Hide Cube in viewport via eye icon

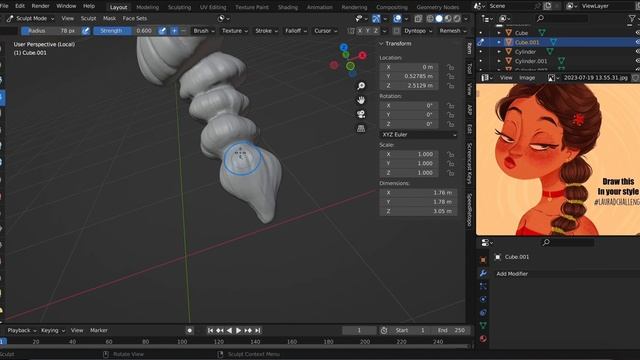(637, 33)
